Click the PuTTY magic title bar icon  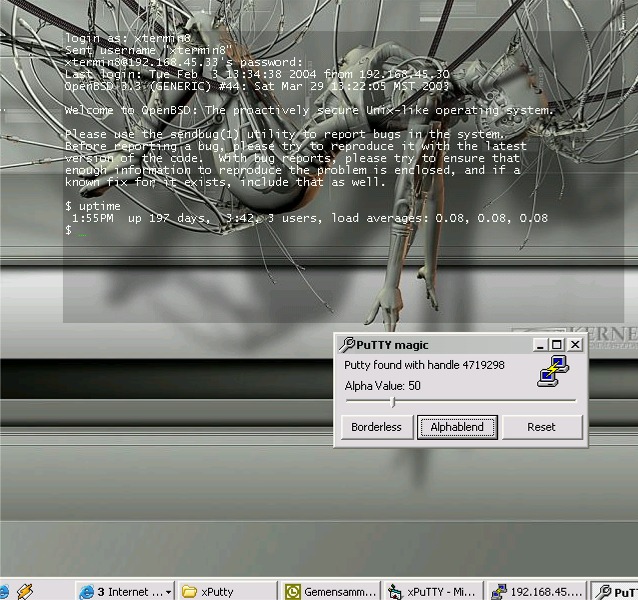(x=347, y=345)
